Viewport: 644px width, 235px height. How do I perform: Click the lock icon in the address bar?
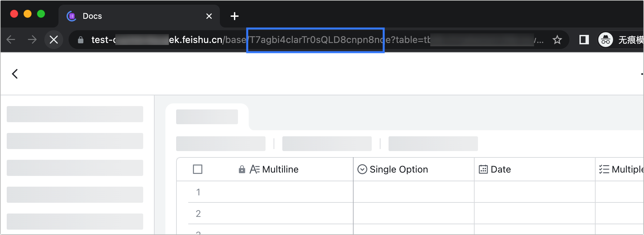tap(81, 40)
